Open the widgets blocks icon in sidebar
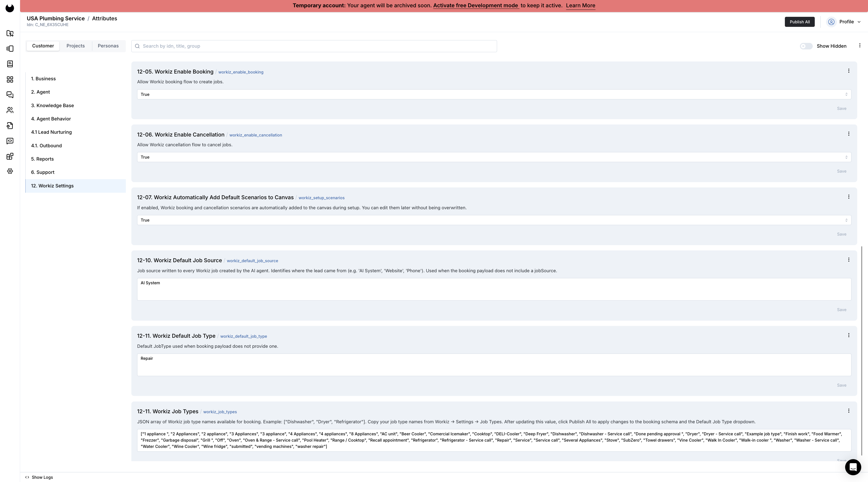Image resolution: width=868 pixels, height=482 pixels. (x=10, y=156)
